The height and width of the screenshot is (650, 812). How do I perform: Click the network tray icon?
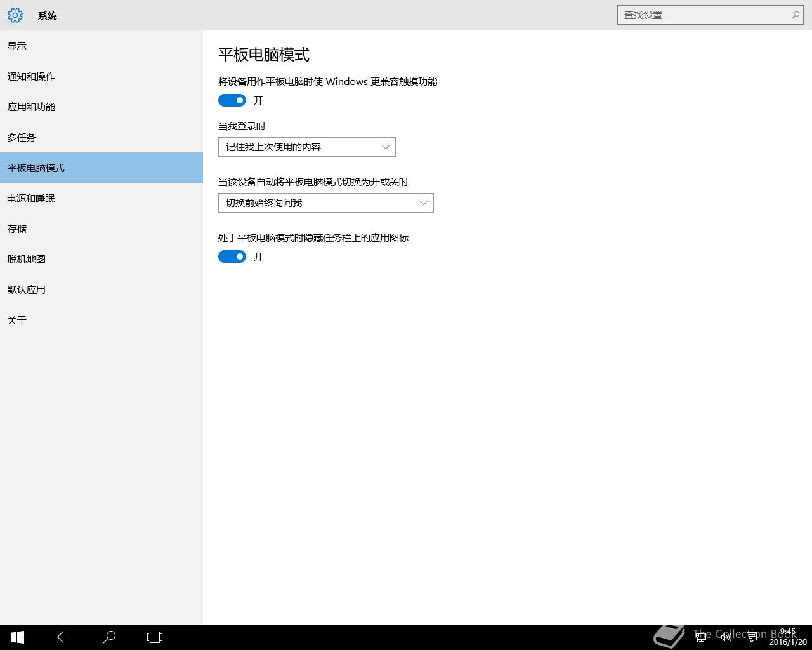pos(701,637)
